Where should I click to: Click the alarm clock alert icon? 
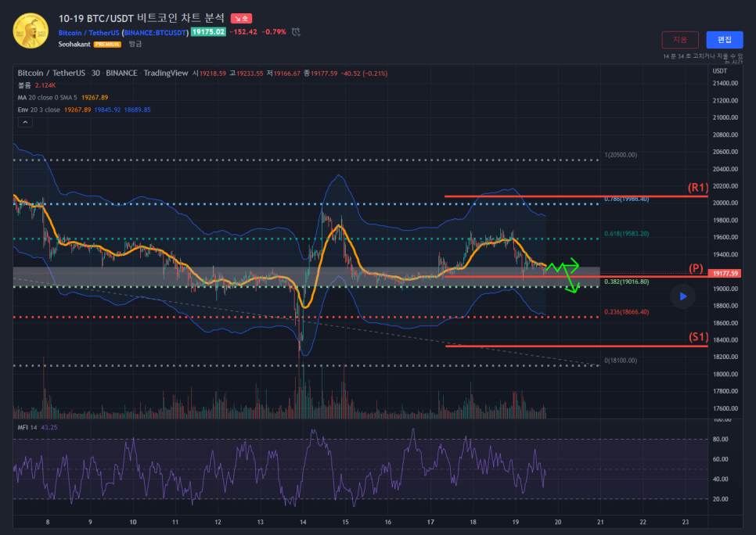point(296,32)
